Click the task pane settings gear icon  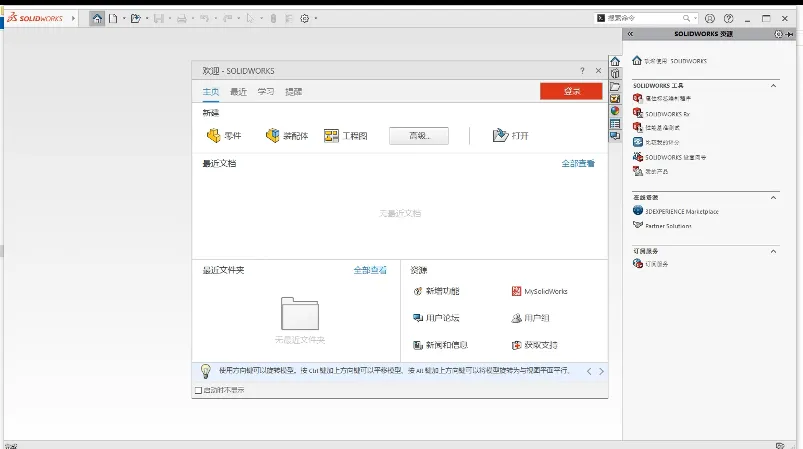click(x=778, y=34)
